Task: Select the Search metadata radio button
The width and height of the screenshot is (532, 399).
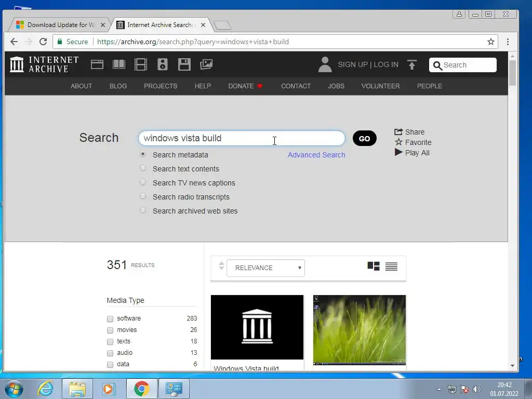Action: 143,154
